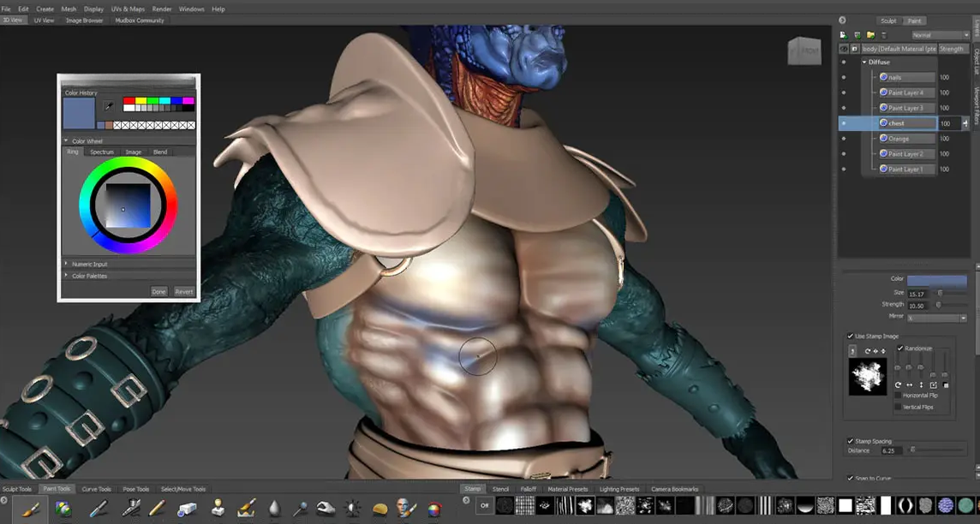Open the Spectrum color tab
Screen dimensions: 980x524
coord(101,152)
